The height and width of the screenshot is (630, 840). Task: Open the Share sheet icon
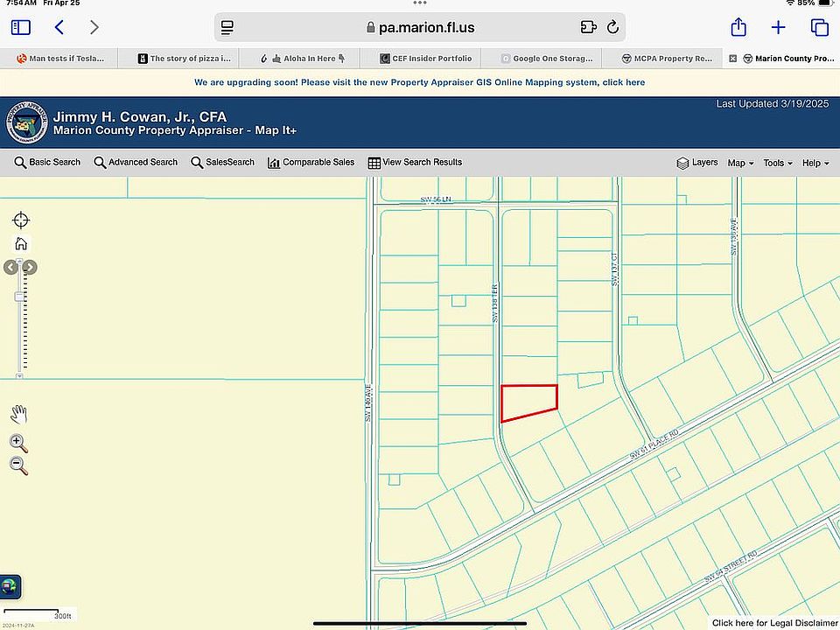738,27
